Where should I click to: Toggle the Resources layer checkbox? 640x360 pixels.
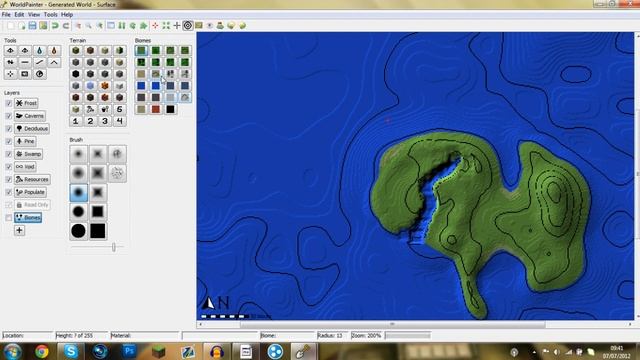[x=9, y=180]
